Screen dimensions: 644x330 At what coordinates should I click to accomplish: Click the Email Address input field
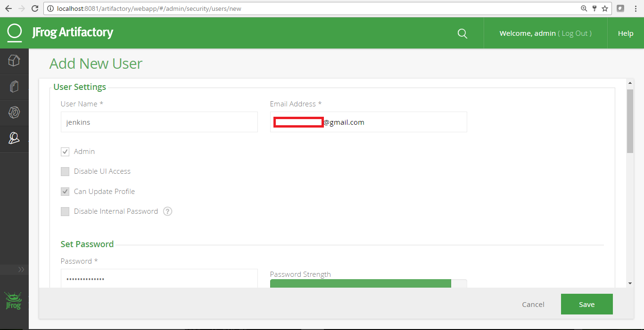[369, 122]
